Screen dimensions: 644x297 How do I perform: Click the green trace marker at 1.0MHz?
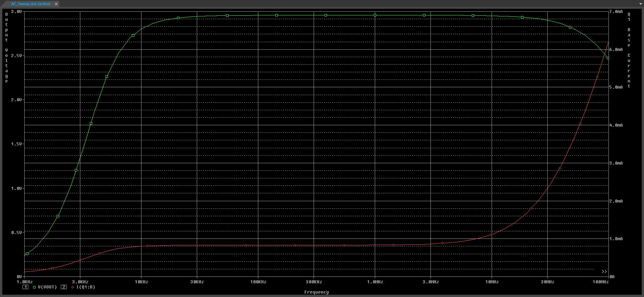point(375,15)
